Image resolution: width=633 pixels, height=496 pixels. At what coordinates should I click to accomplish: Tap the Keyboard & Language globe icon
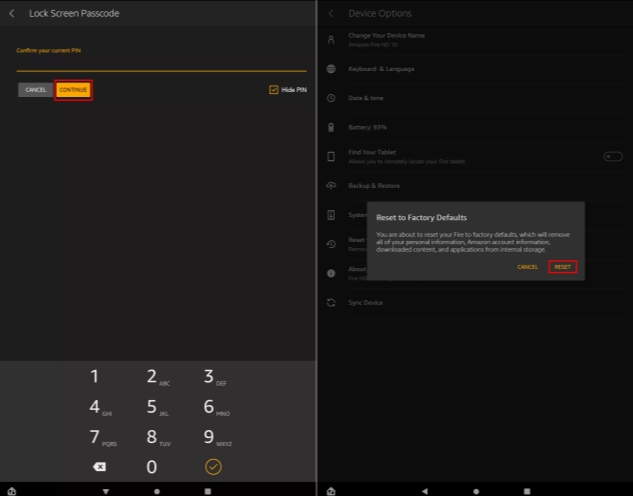click(x=331, y=69)
